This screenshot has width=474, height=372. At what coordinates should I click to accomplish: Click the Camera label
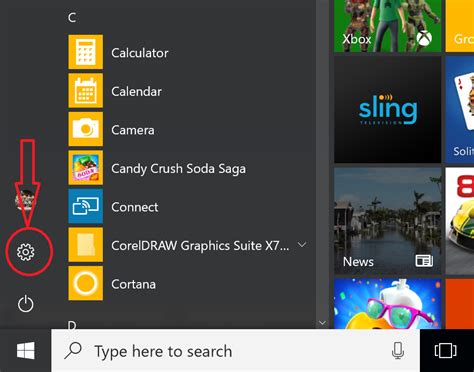[133, 130]
